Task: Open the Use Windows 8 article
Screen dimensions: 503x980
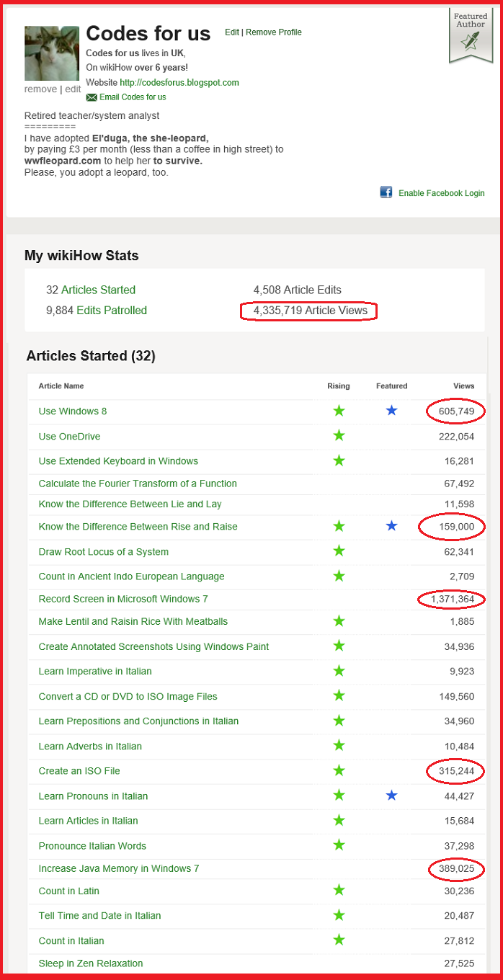Action: (x=73, y=411)
